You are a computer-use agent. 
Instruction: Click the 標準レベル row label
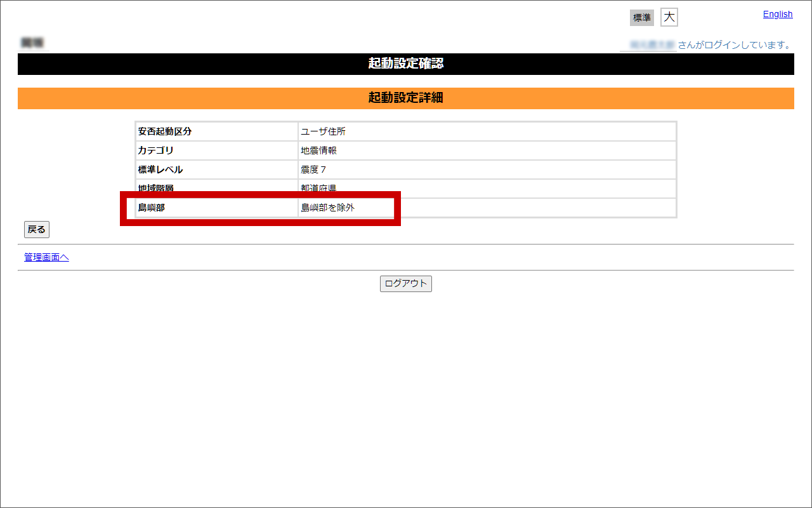pos(157,170)
